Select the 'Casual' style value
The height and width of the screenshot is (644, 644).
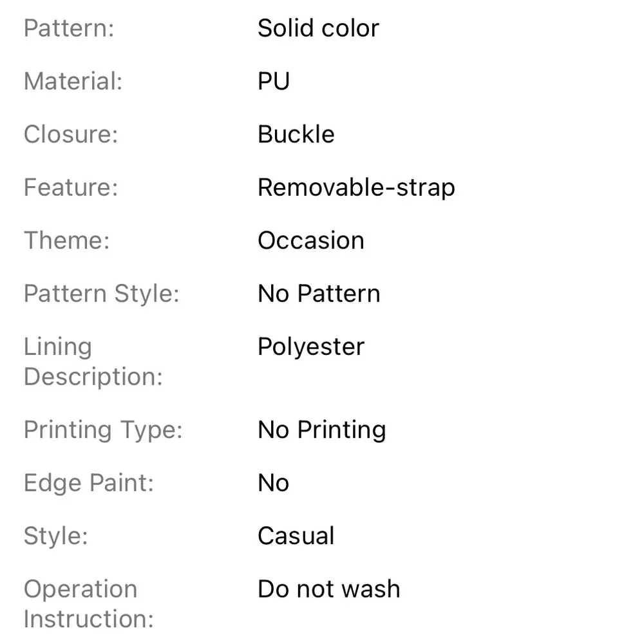pos(296,536)
